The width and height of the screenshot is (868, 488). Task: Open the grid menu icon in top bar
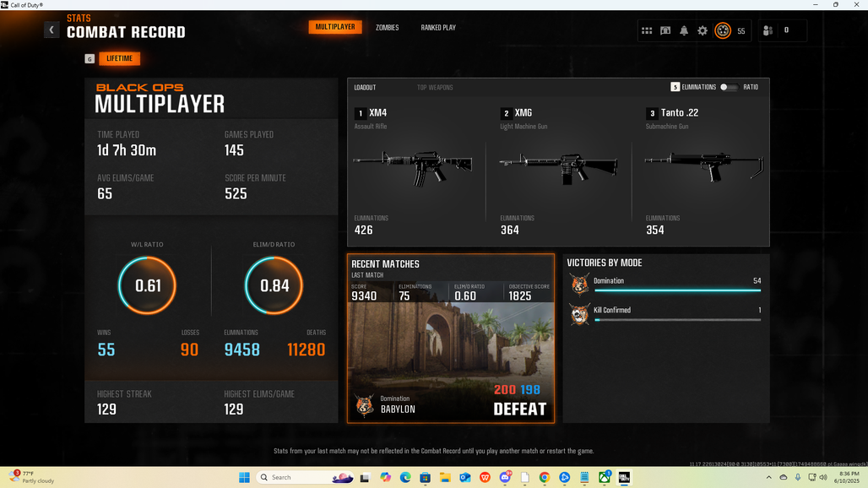[x=647, y=31]
